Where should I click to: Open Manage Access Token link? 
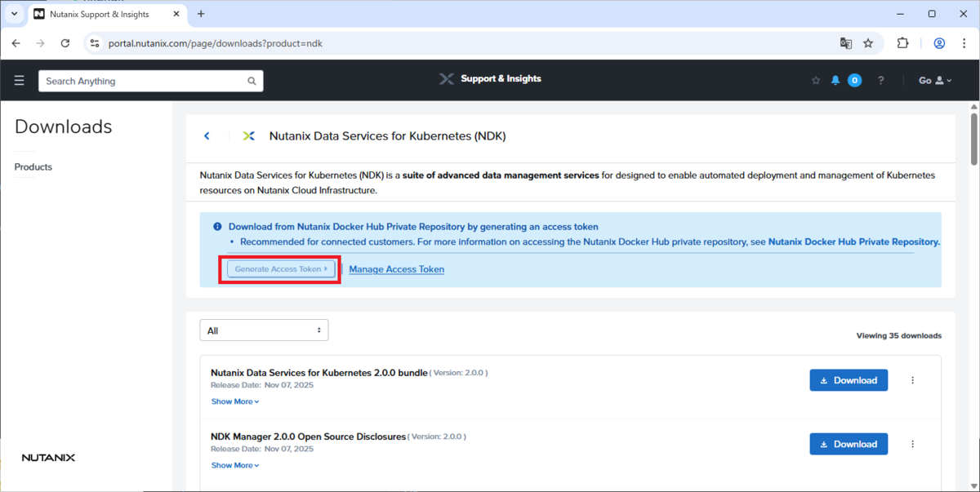[x=396, y=269]
